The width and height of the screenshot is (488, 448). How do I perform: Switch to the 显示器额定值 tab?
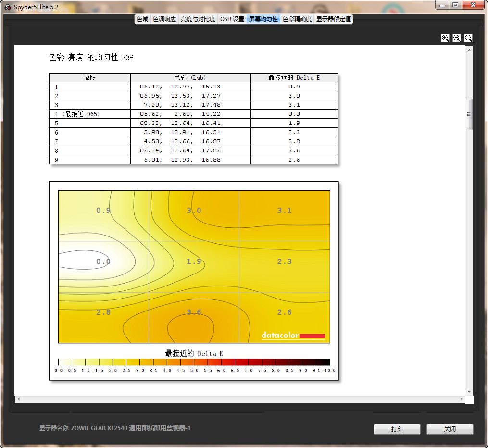tap(333, 19)
